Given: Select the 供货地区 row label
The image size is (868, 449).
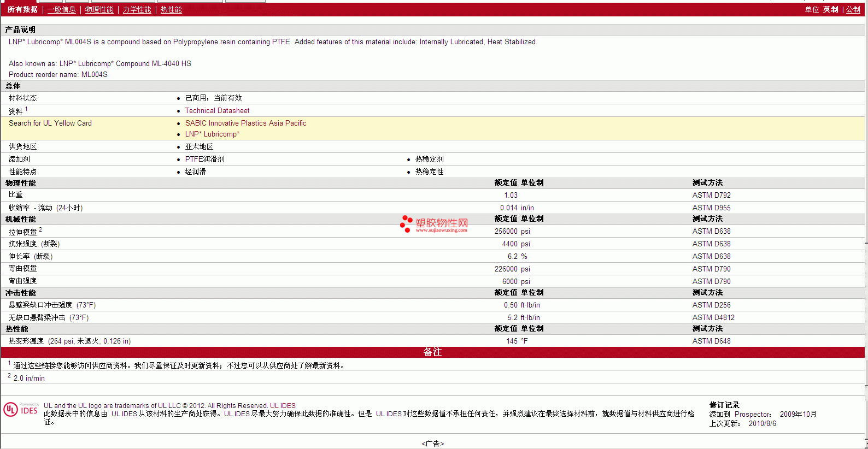Looking at the screenshot, I should tap(23, 147).
